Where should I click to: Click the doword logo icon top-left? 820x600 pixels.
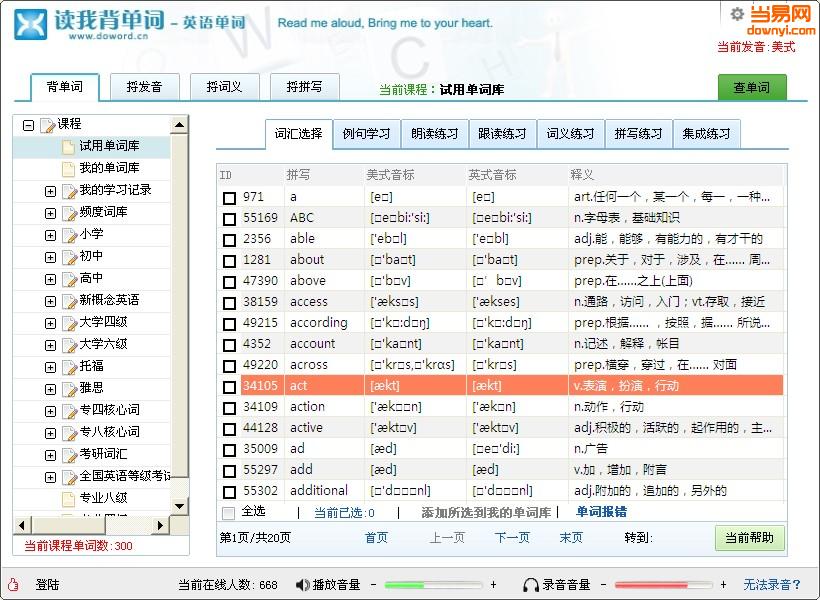27,24
